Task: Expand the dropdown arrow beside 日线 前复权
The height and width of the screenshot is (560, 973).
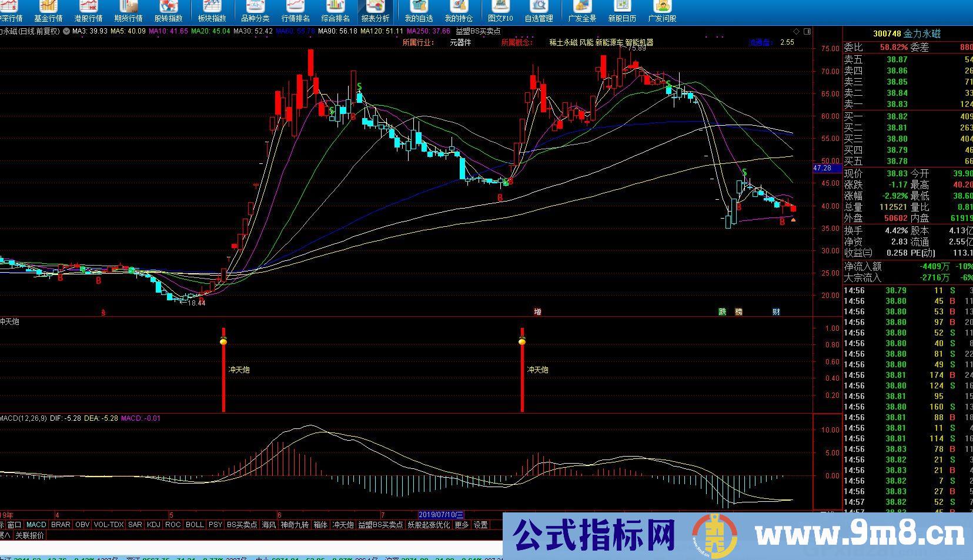Action: coord(66,31)
